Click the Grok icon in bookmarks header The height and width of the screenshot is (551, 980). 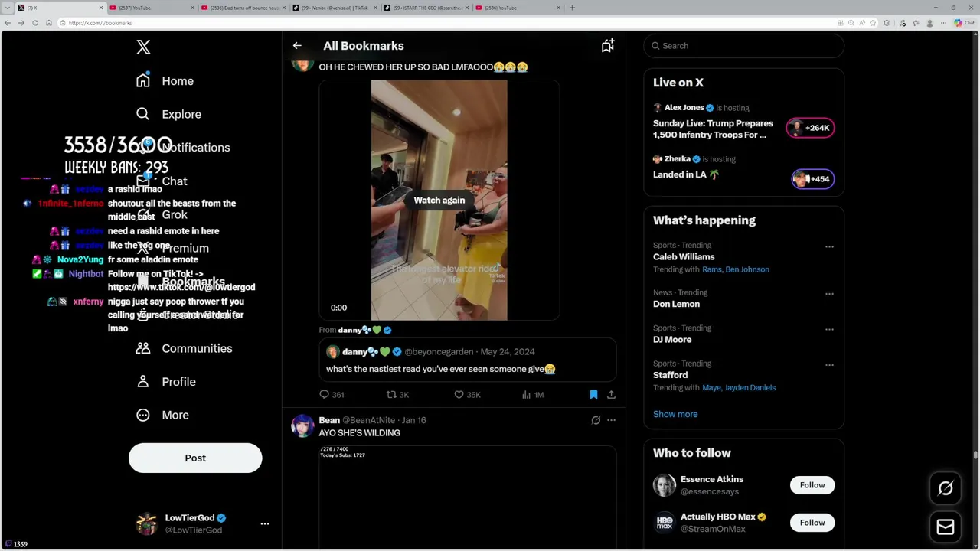click(608, 46)
